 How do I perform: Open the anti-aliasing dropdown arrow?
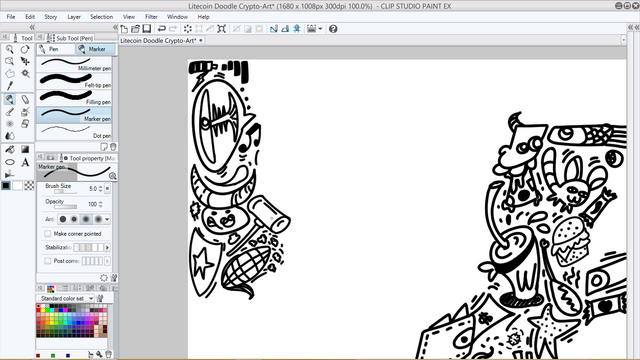(x=107, y=219)
